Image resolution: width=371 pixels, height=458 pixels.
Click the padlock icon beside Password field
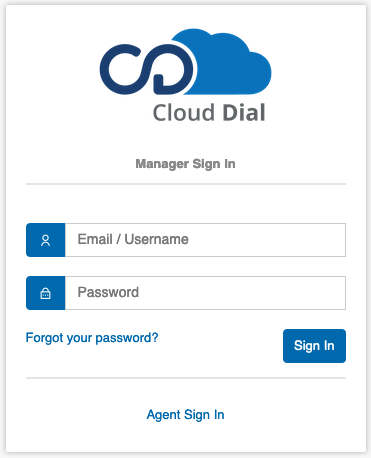[45, 293]
